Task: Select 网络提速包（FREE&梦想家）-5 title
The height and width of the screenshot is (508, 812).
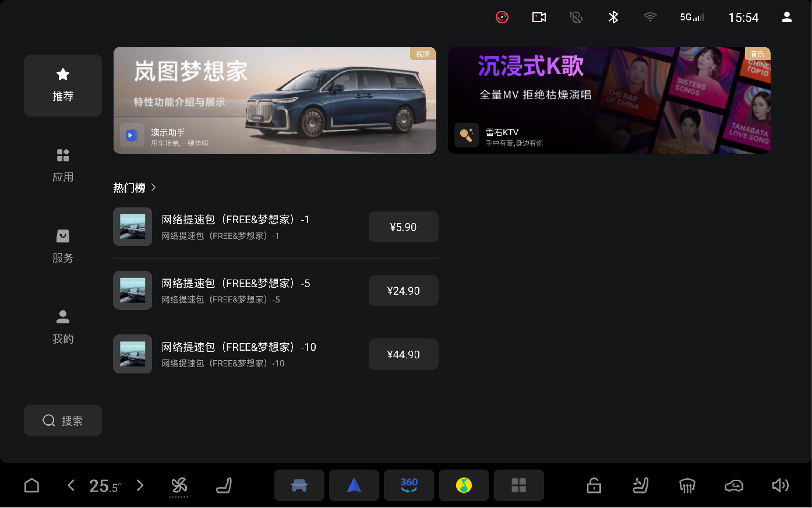Action: pos(236,283)
